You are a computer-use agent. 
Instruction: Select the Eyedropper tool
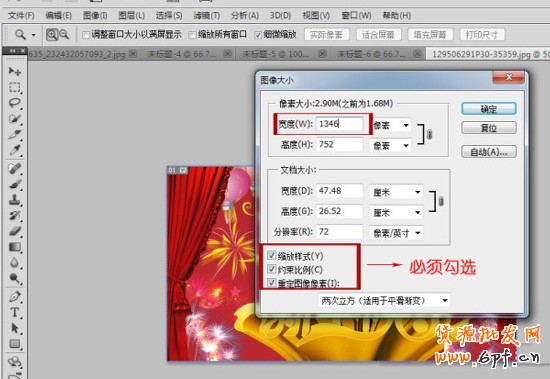tap(14, 150)
